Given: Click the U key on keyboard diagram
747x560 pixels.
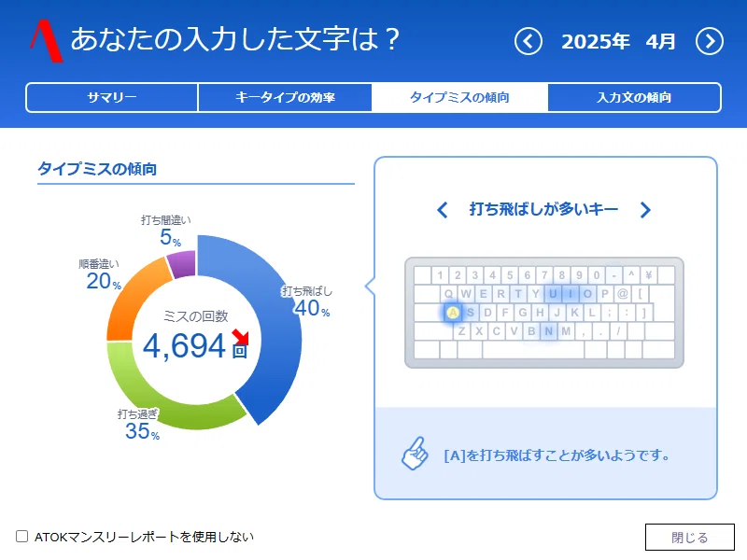Looking at the screenshot, I should coord(553,294).
